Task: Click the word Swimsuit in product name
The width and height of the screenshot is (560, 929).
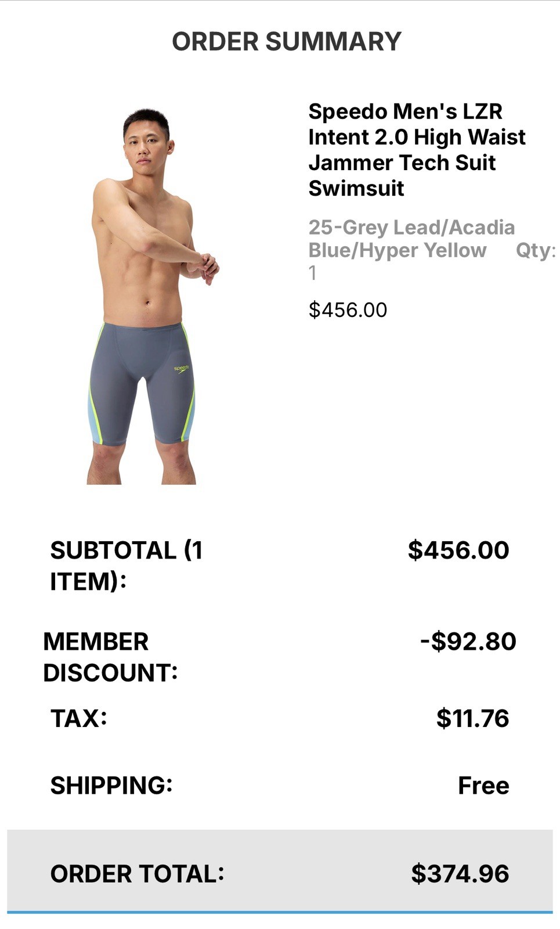Action: point(356,188)
